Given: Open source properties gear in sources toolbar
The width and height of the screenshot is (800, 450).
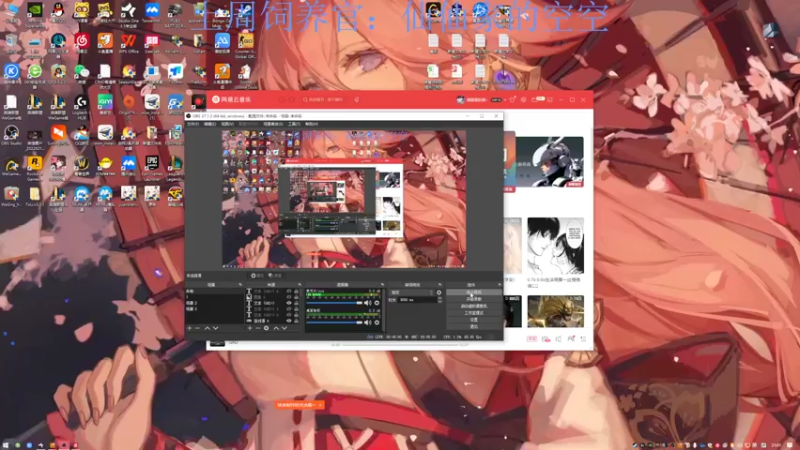Looking at the screenshot, I should (266, 328).
